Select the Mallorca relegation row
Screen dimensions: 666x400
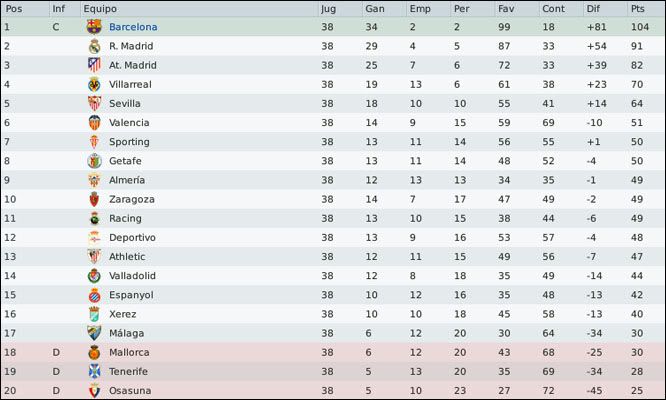point(333,352)
